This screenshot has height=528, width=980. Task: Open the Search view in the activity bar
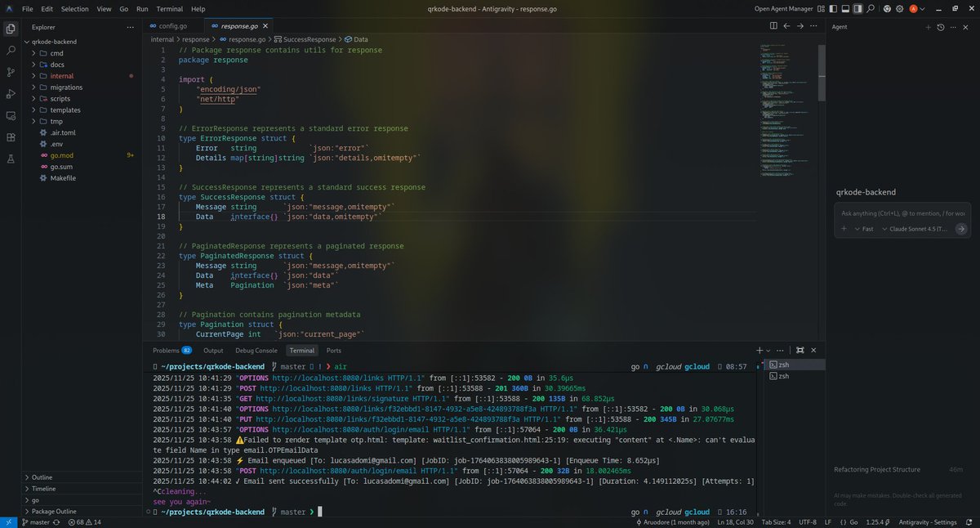[10, 49]
